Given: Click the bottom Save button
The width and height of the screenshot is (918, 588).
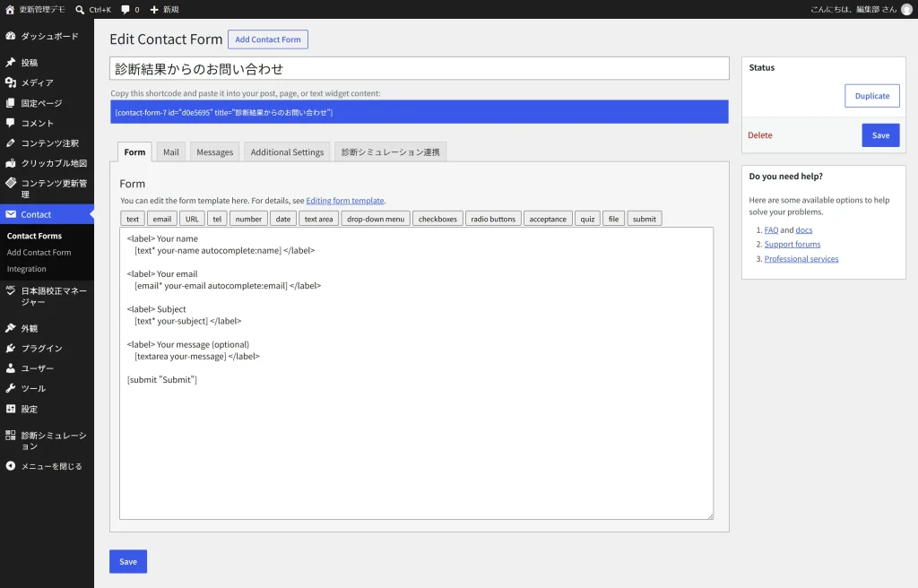Looking at the screenshot, I should 128,561.
